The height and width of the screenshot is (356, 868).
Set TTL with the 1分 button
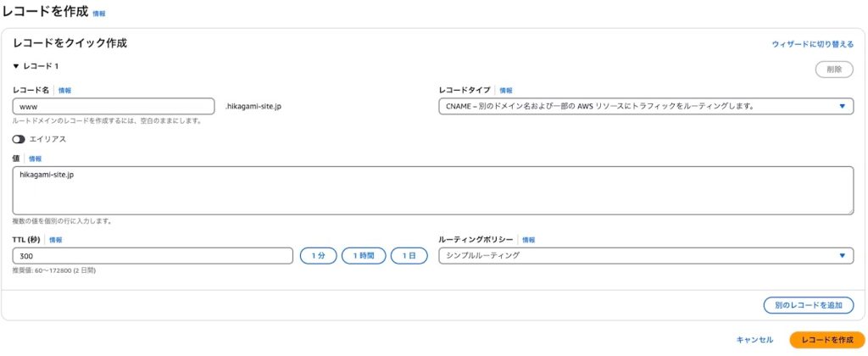319,255
